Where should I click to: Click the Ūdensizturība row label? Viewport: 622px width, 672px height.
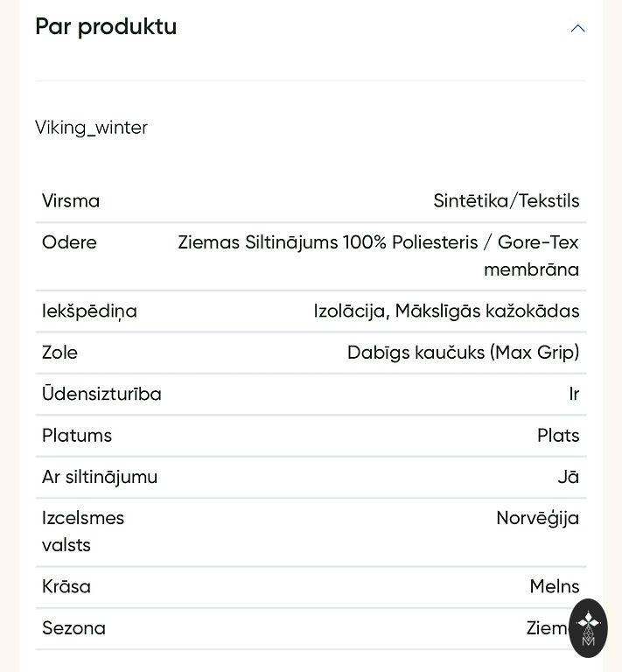tap(101, 394)
